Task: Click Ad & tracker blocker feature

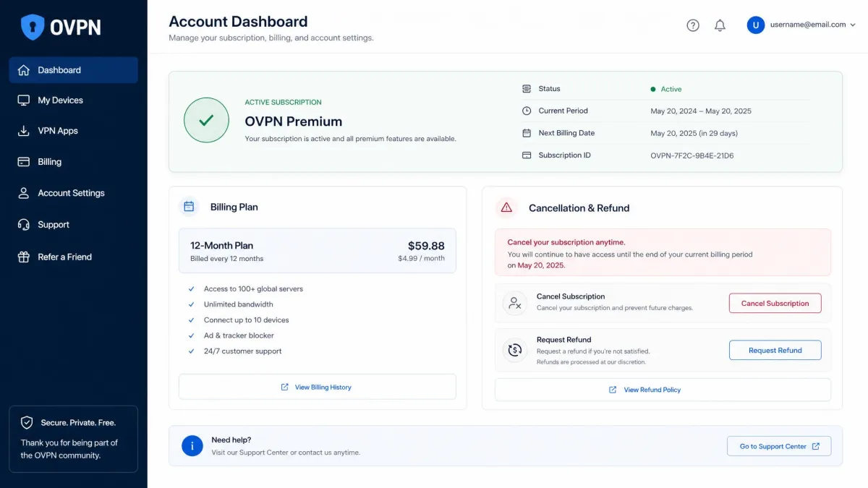Action: click(239, 335)
